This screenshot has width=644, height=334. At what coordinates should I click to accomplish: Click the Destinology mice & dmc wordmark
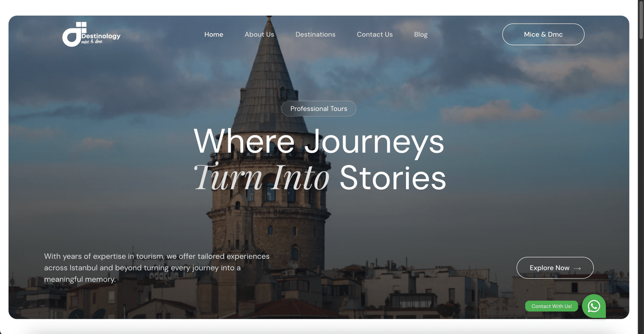pyautogui.click(x=101, y=38)
